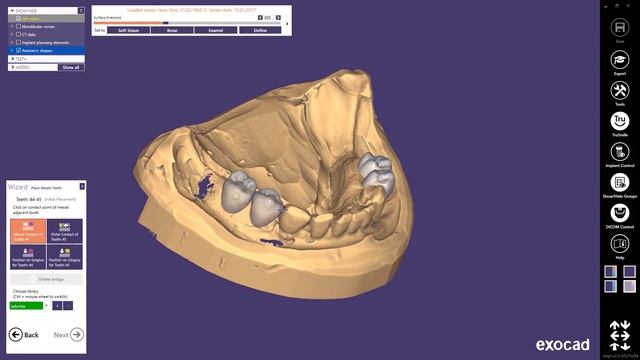Click the threshold value field

(x=269, y=18)
